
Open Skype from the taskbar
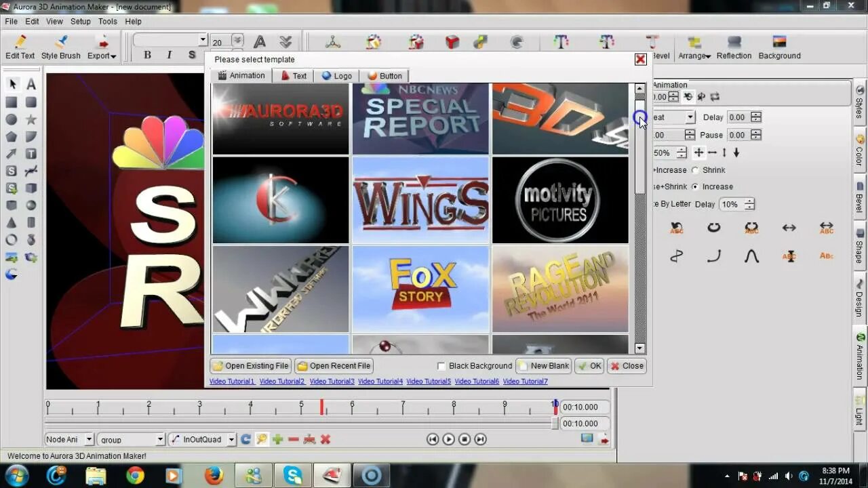293,476
